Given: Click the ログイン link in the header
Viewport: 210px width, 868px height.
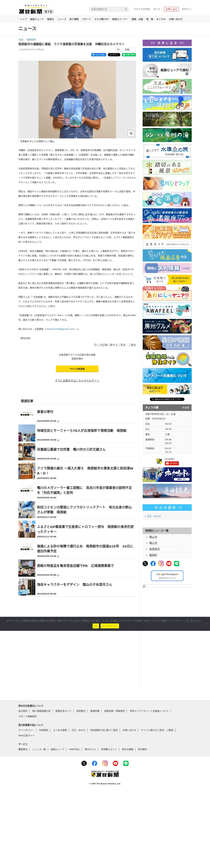Looking at the screenshot, I should [x=186, y=9].
